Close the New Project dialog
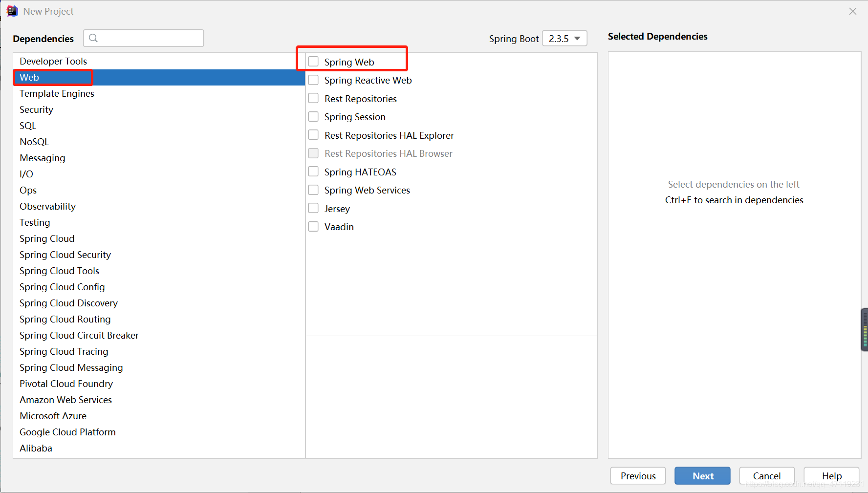868x493 pixels. (x=853, y=11)
